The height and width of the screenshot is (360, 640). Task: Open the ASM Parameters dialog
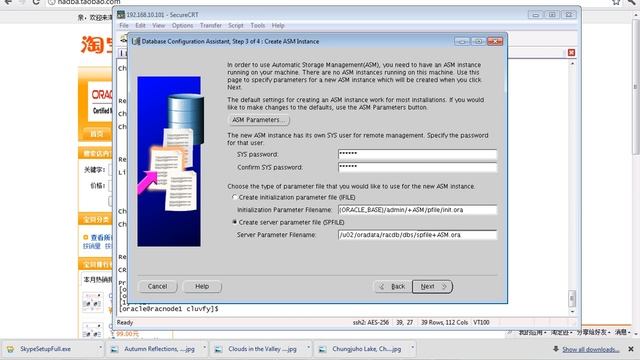pyautogui.click(x=258, y=120)
